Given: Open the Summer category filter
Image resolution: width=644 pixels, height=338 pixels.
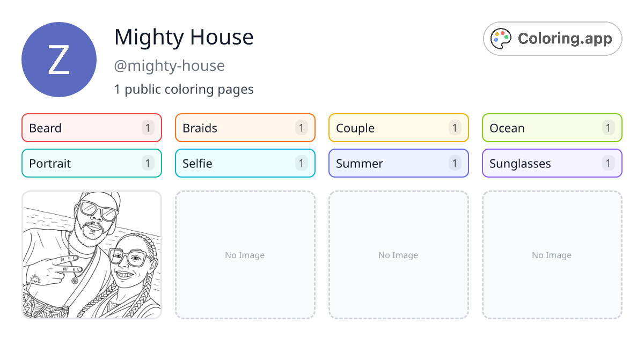Looking at the screenshot, I should [x=398, y=163].
